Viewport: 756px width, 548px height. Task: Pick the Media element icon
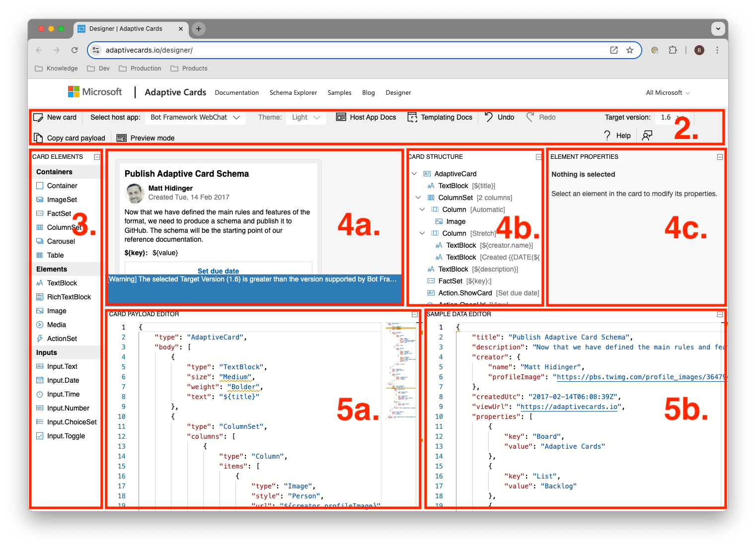pos(40,325)
